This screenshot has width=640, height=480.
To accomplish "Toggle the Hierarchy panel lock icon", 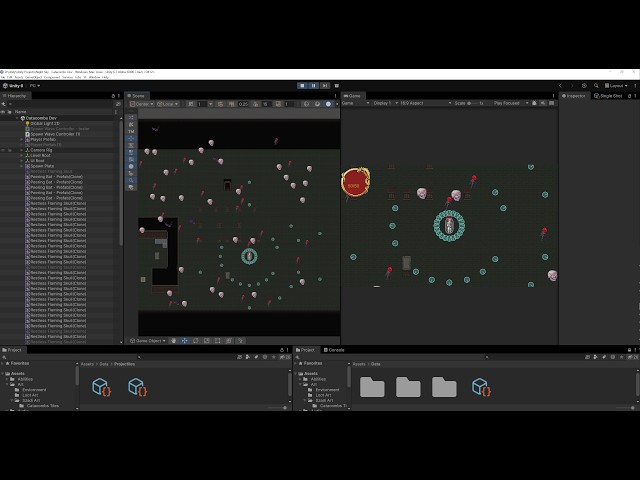I will click(113, 96).
